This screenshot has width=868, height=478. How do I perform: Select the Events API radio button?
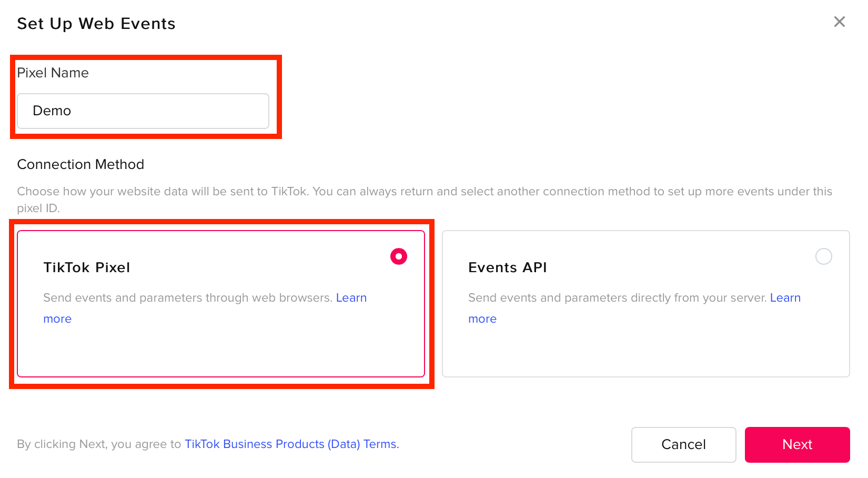823,256
